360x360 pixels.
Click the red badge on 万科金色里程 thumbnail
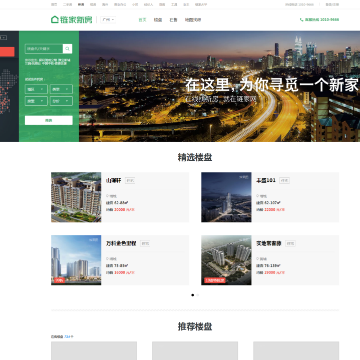[x=59, y=280]
